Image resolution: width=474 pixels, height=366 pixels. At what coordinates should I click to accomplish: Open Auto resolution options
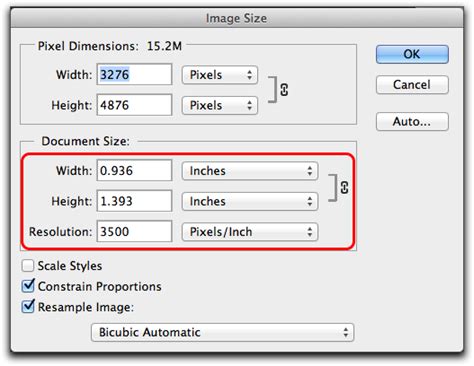coord(412,122)
